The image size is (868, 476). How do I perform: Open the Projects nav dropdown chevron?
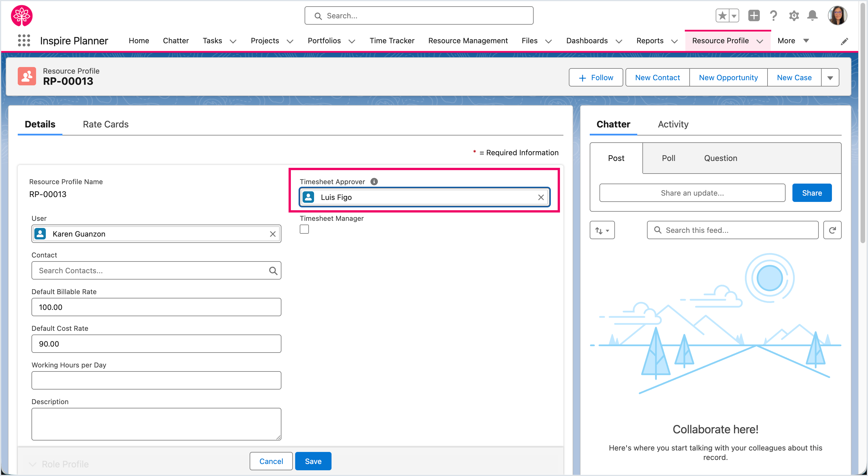point(290,42)
